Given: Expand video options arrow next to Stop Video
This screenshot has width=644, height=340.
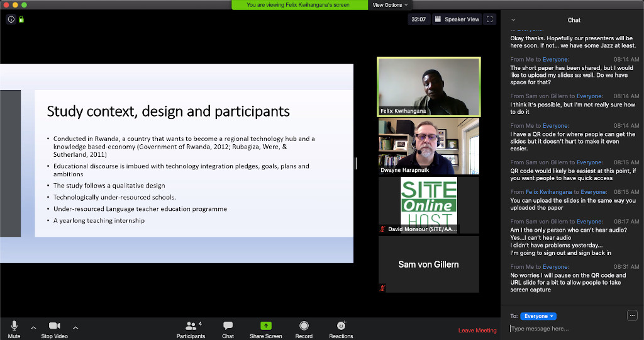Looking at the screenshot, I should click(75, 327).
